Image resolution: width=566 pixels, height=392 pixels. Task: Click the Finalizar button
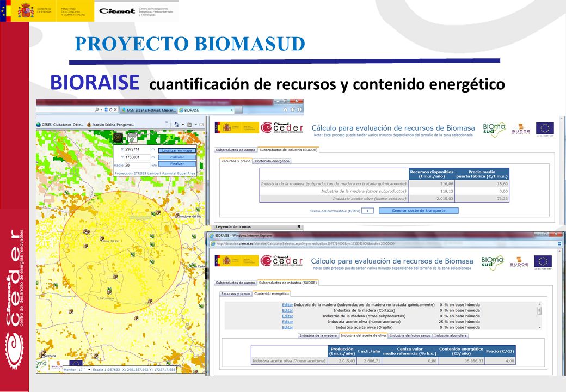coord(177,163)
